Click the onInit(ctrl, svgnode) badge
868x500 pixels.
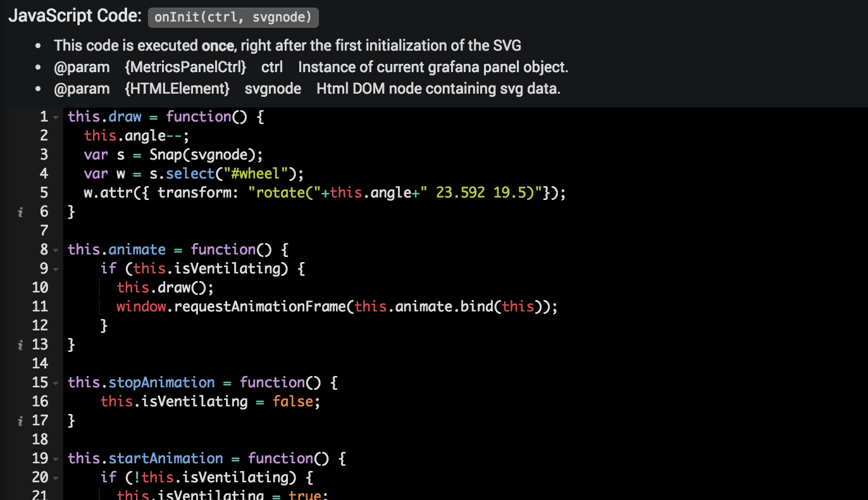[233, 17]
